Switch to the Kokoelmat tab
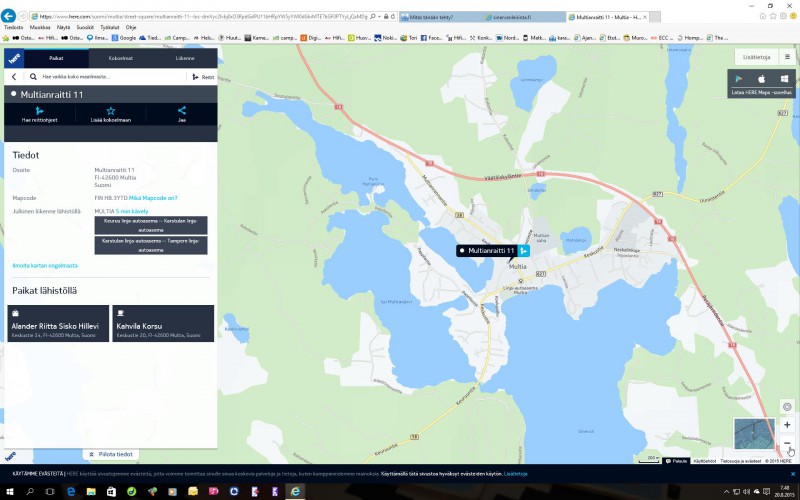This screenshot has width=800, height=500. coord(121,58)
